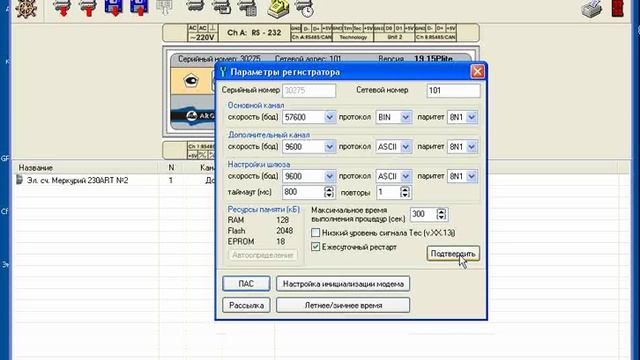Screen dimensions: 640x360
Task: Open Дополнительный канал parity dropdown
Action: coord(471,147)
